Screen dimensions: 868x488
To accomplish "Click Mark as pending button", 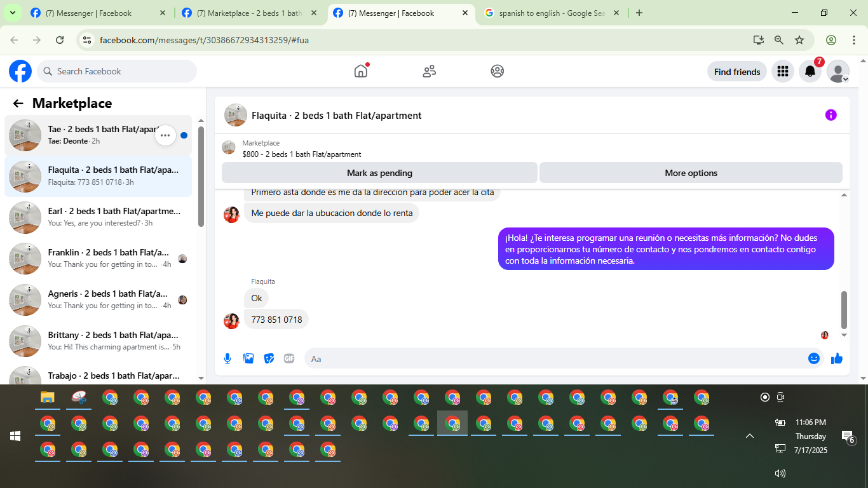I will (379, 173).
